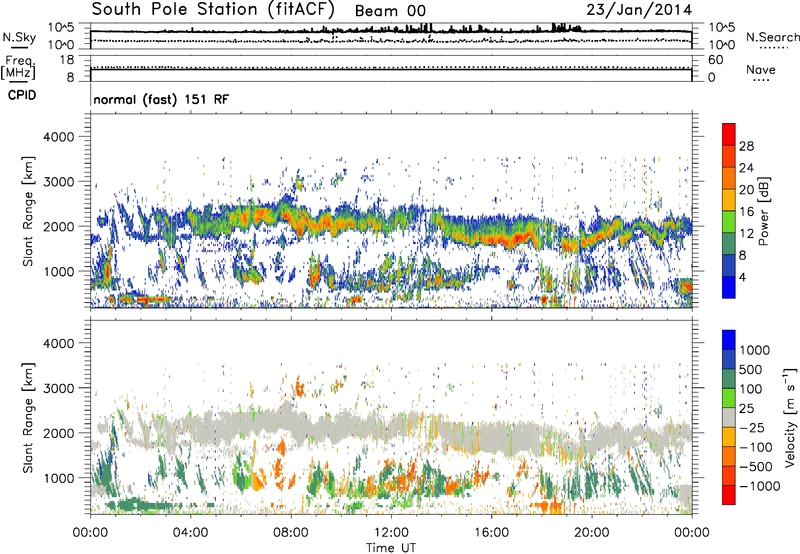Click the 'Freq. [MHz]' axis label
This screenshot has width=800, height=554.
pos(19,68)
